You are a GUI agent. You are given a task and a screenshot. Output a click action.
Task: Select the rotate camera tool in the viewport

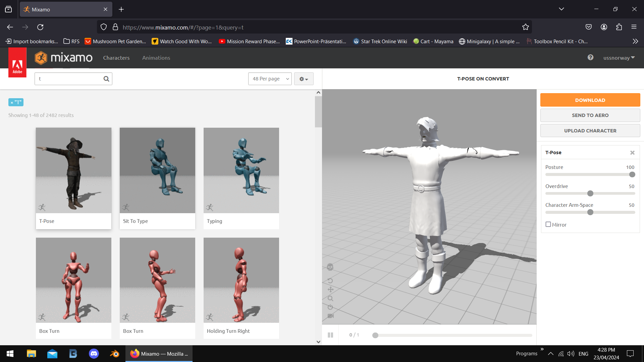330,281
